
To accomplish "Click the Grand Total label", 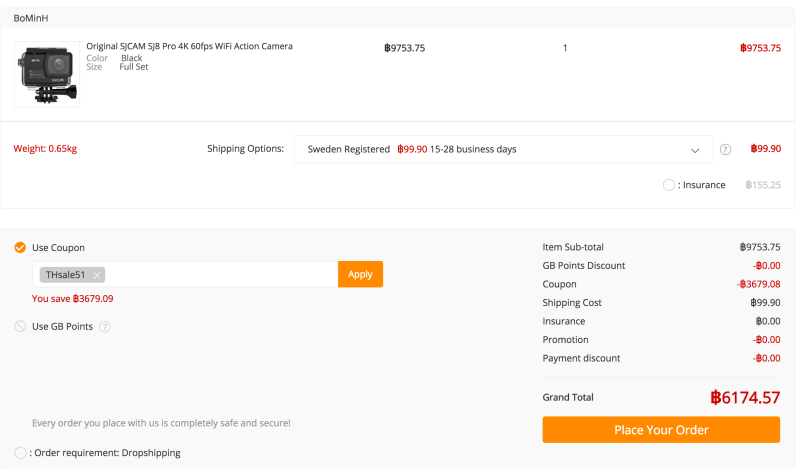I will (x=568, y=398).
